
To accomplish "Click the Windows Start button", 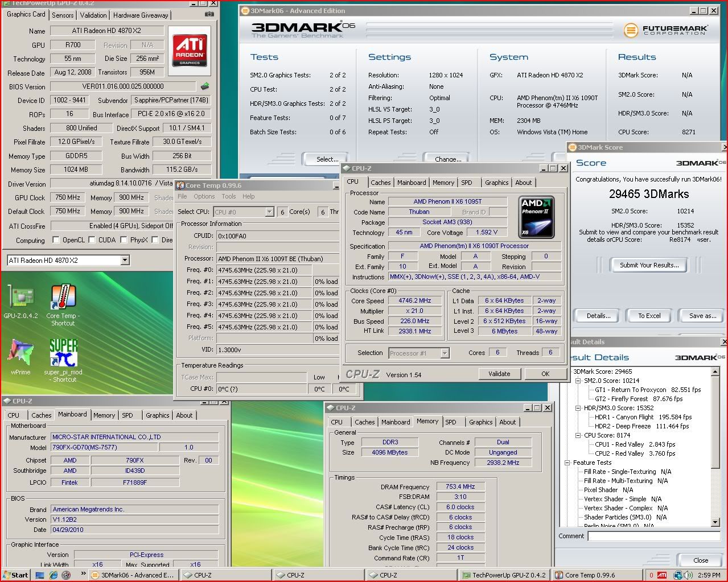I will point(15,575).
